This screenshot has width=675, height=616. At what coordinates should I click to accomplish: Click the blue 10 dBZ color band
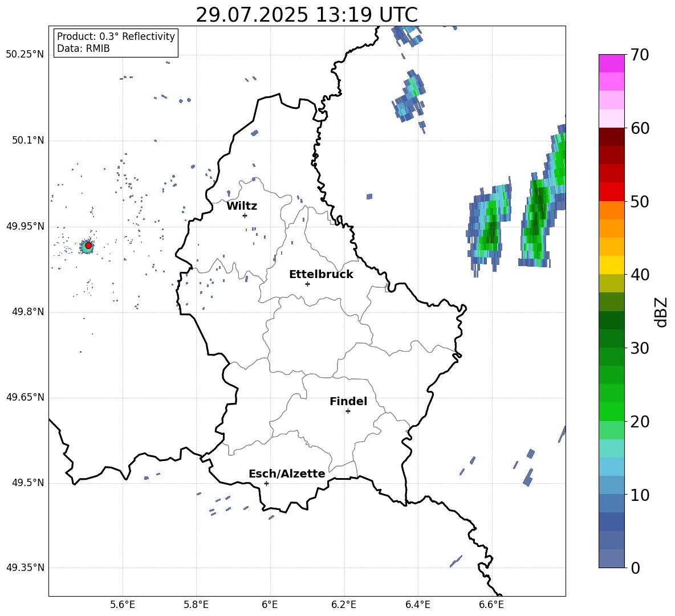[x=611, y=485]
